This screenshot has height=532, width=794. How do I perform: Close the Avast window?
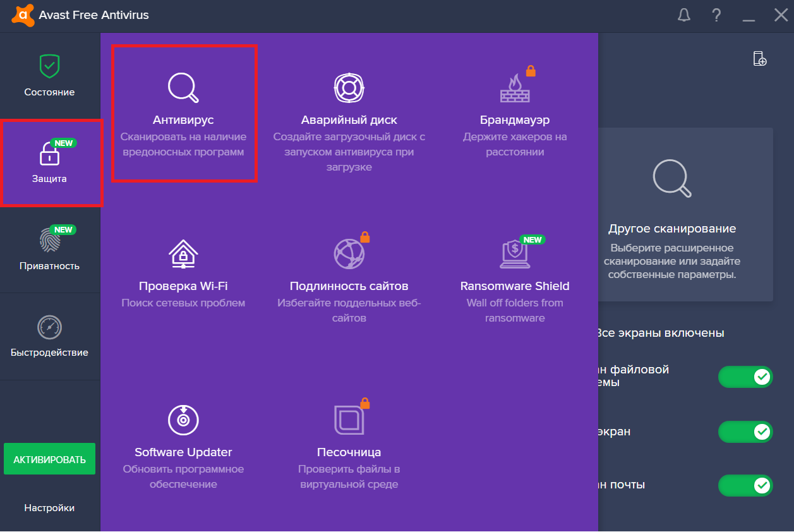tap(781, 15)
